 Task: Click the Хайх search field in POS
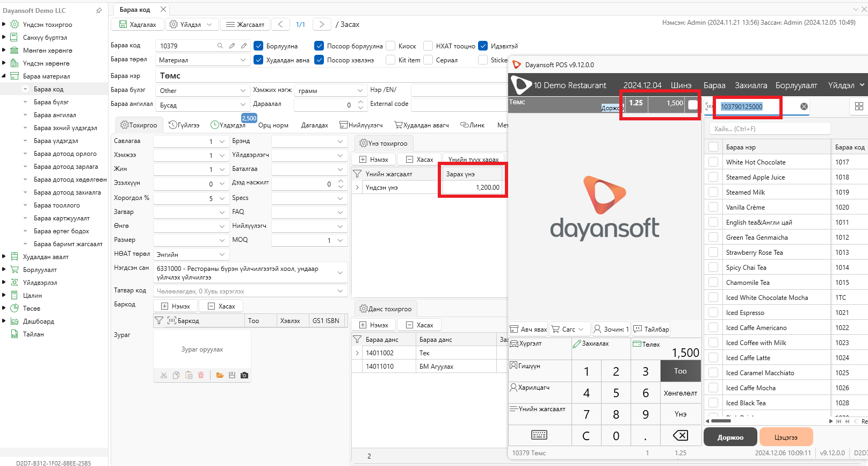tap(770, 128)
